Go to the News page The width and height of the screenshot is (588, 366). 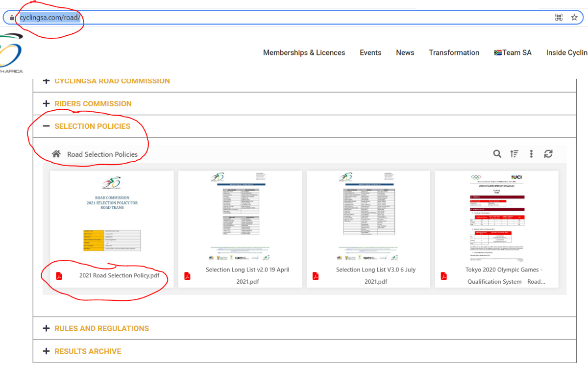405,53
